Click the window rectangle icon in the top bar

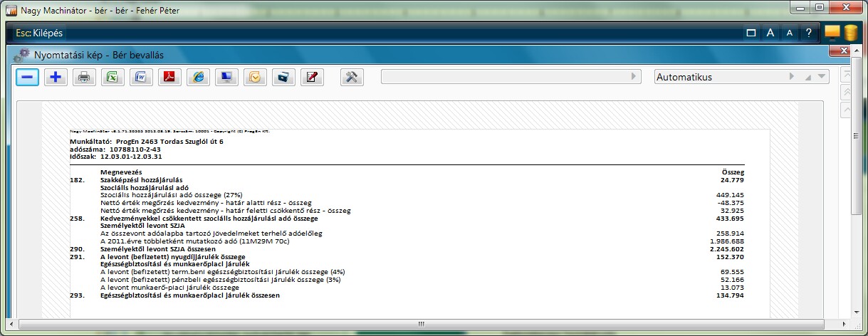click(751, 33)
